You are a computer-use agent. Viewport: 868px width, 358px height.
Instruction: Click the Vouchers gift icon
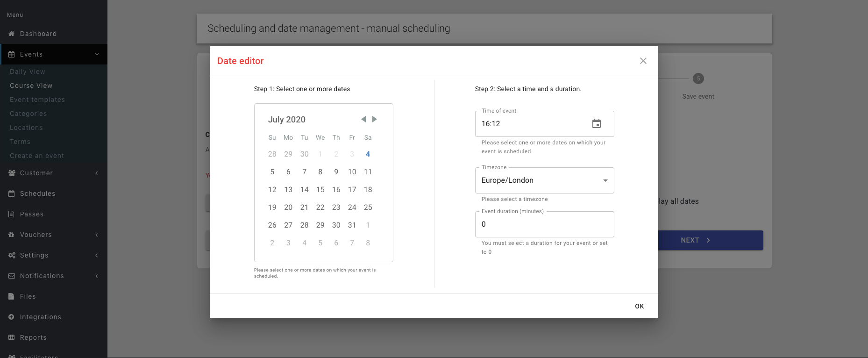click(x=12, y=235)
